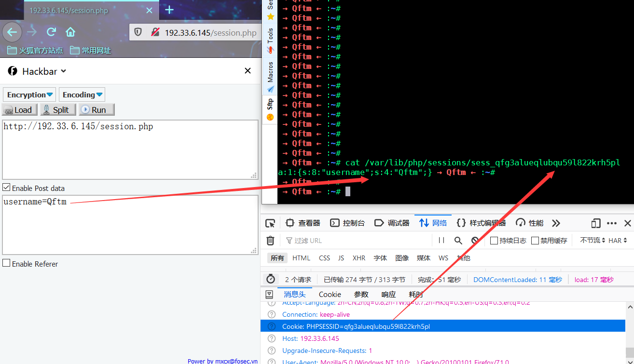Image resolution: width=634 pixels, height=364 pixels.
Task: Search network requests with the magnifier icon
Action: (x=458, y=240)
